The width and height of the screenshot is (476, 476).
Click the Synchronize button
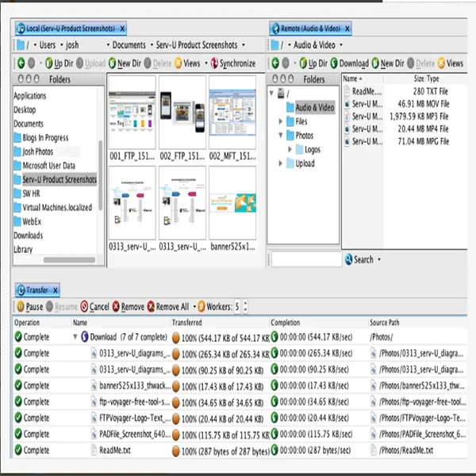[233, 63]
